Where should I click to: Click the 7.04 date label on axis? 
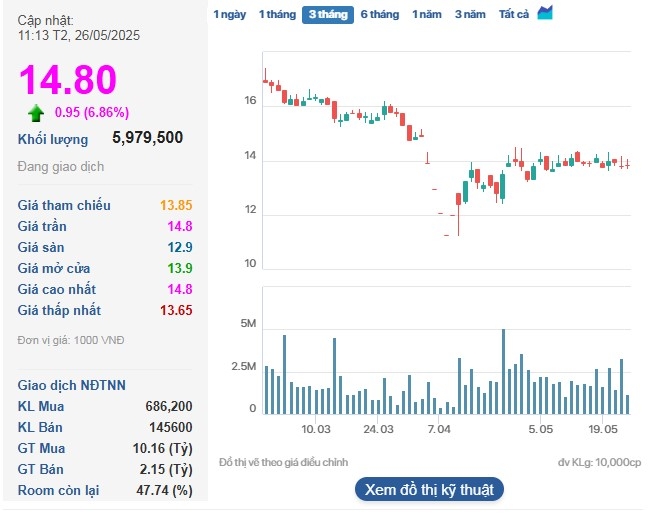point(439,429)
